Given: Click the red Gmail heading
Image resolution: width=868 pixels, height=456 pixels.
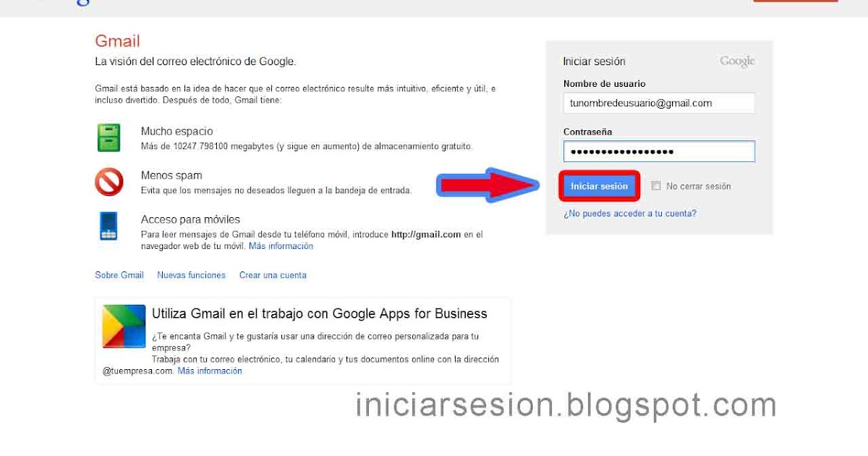Looking at the screenshot, I should [117, 41].
